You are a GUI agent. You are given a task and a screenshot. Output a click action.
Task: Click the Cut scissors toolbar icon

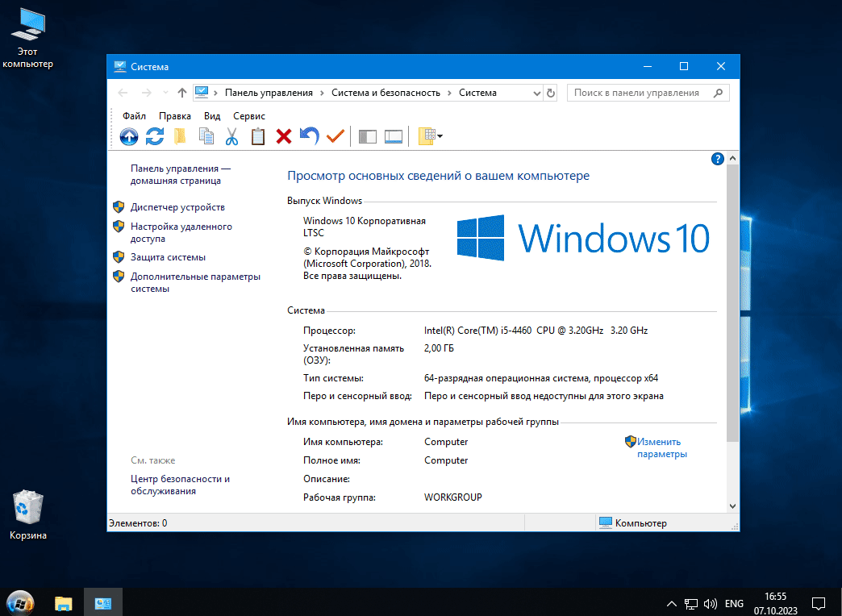tap(231, 136)
